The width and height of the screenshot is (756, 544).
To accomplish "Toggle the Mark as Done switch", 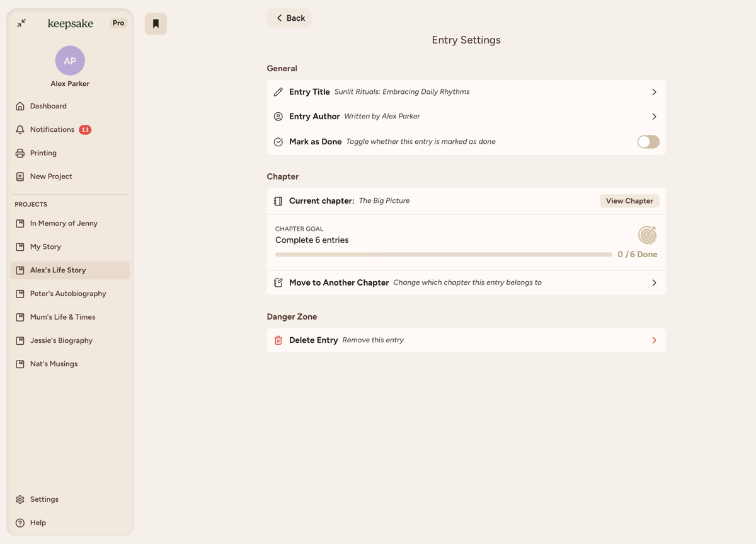I will (648, 142).
